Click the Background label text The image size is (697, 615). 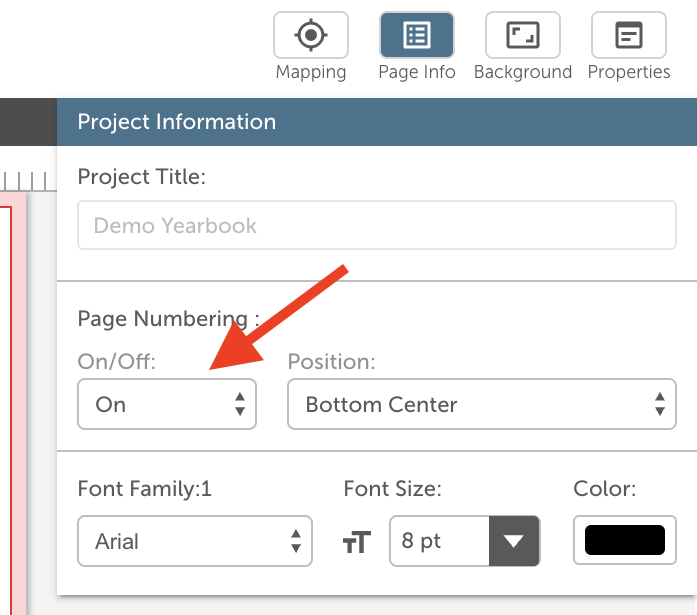pos(523,72)
